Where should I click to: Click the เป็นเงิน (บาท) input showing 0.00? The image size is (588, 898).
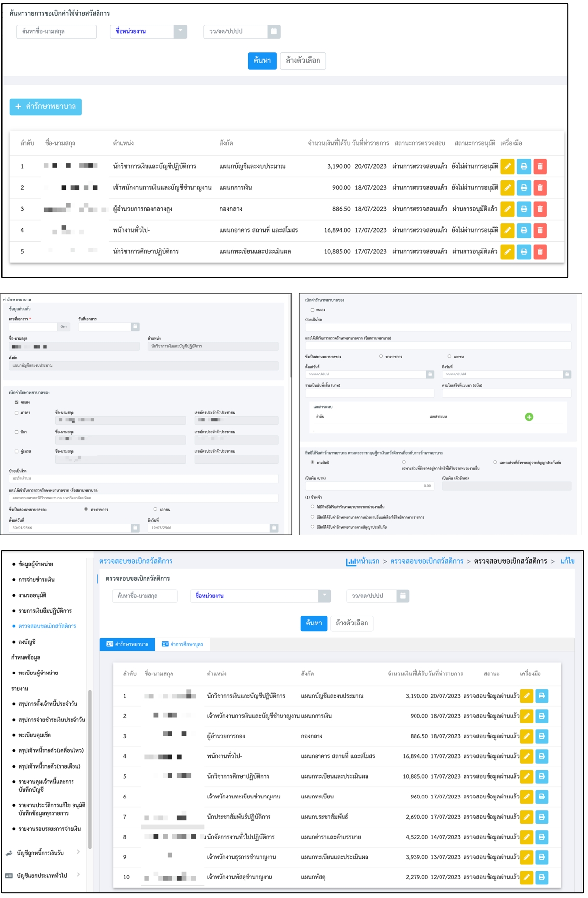point(369,486)
